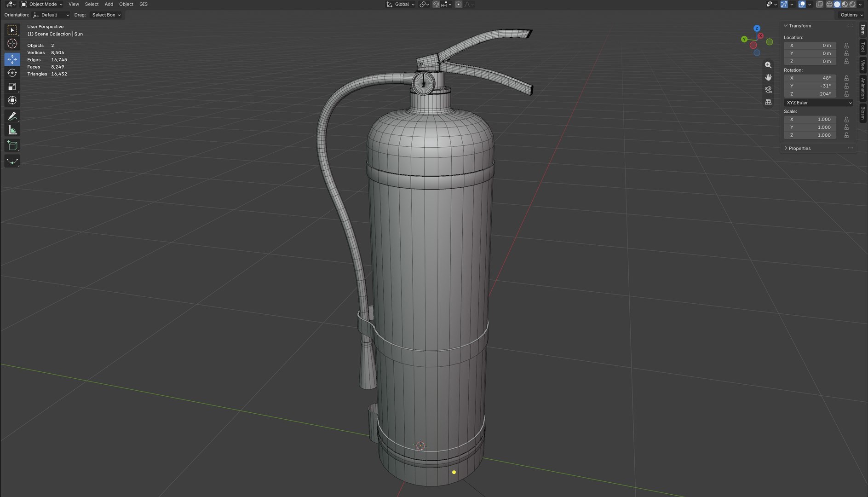
Task: Click the Scale Y 1.000 field
Action: pos(810,127)
